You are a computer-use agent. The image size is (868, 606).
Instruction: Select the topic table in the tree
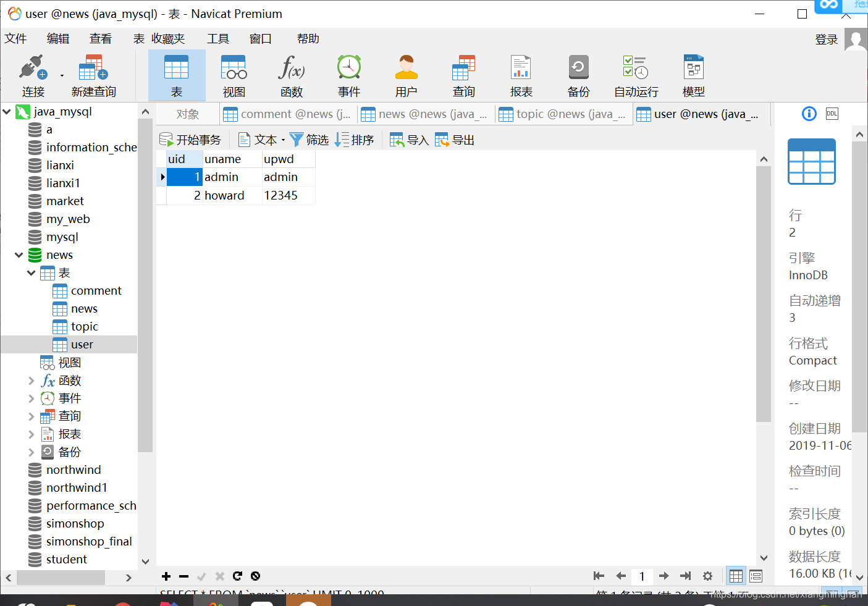[x=85, y=327]
